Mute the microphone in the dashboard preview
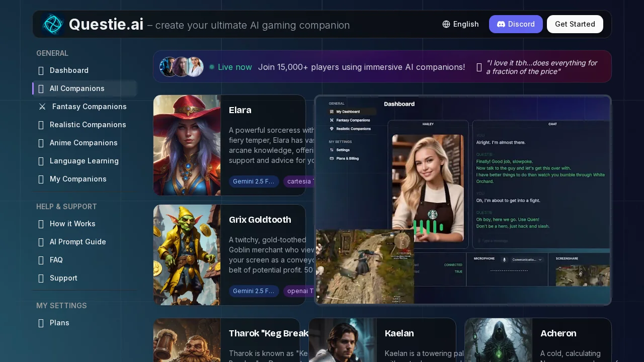Screen dimensions: 644x362 pos(504,259)
